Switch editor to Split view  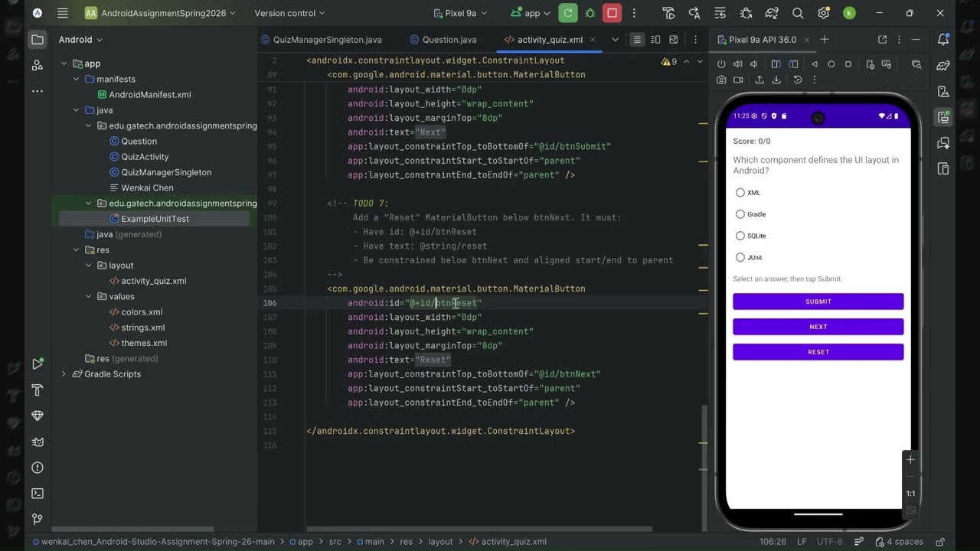(655, 40)
